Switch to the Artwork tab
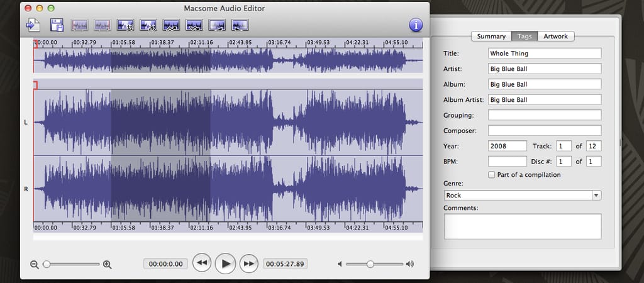Screen dimensions: 644x283 click(x=555, y=36)
